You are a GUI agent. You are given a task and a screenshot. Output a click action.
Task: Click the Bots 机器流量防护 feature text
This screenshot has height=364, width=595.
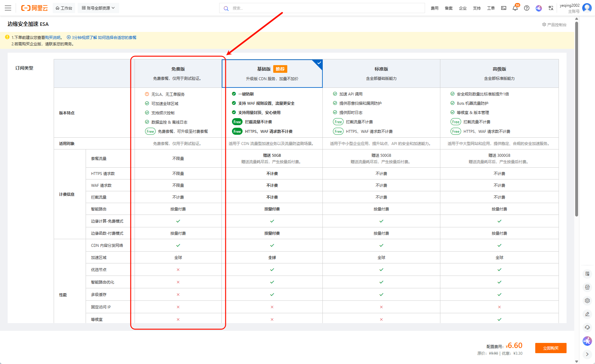pos(473,103)
